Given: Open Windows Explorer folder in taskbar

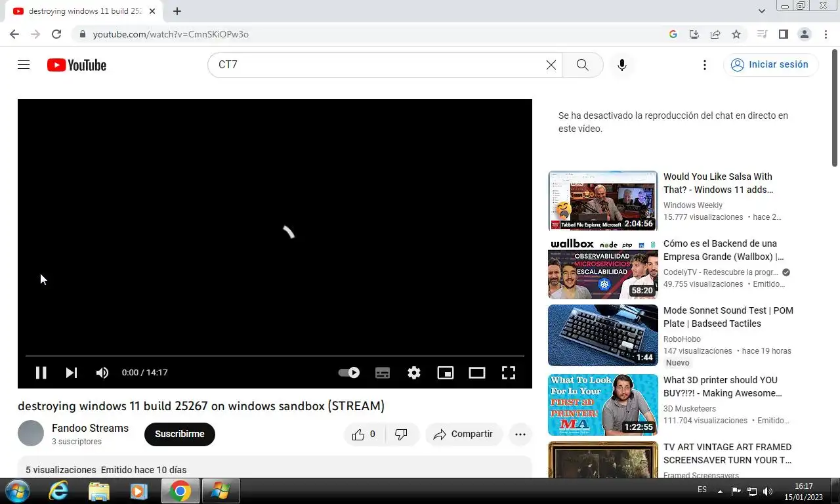Looking at the screenshot, I should coord(98,491).
